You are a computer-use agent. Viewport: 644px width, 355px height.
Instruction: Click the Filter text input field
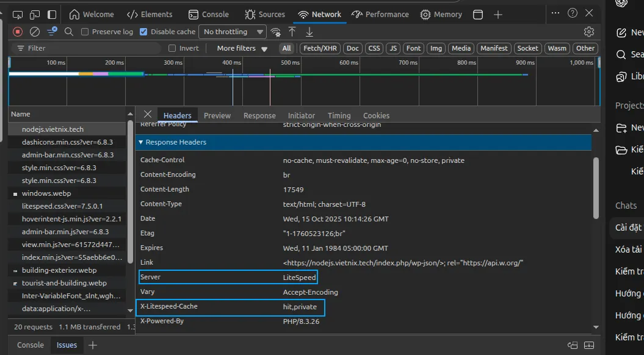click(85, 48)
